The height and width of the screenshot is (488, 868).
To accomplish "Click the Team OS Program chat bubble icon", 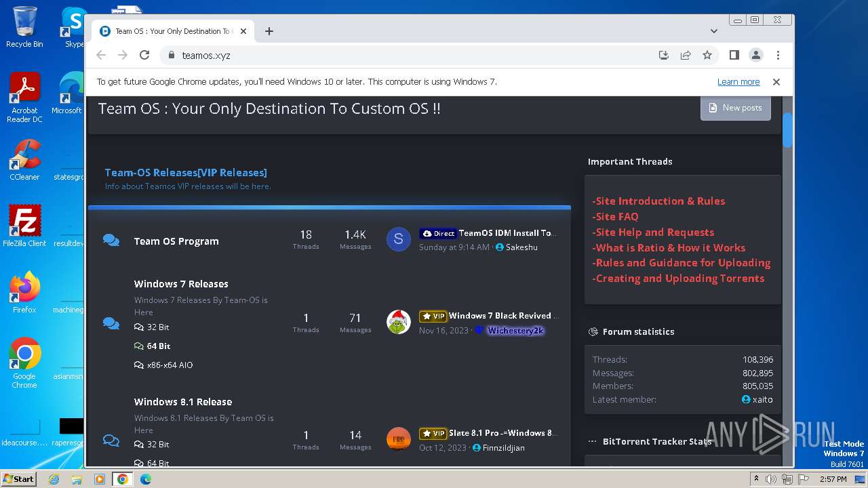I will pyautogui.click(x=111, y=241).
